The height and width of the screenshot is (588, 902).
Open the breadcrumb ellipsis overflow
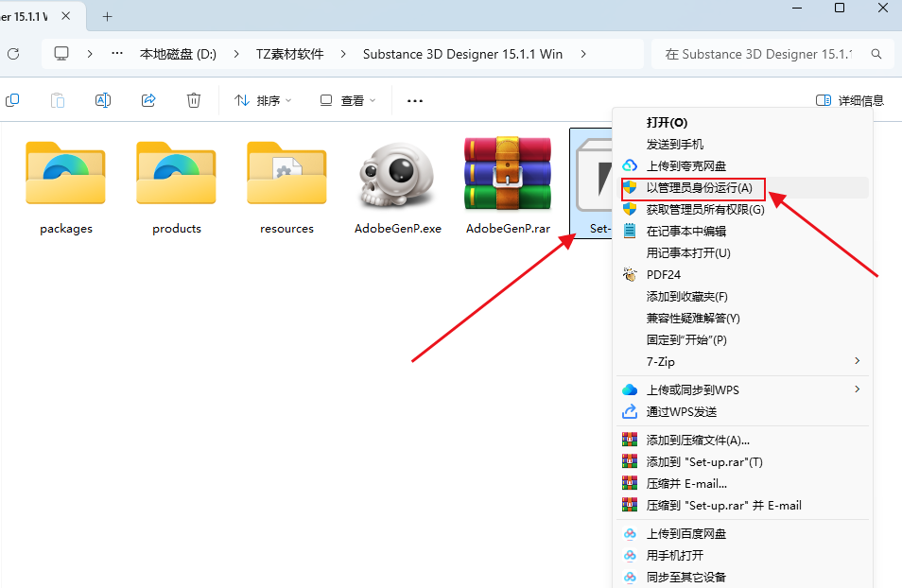(x=117, y=54)
